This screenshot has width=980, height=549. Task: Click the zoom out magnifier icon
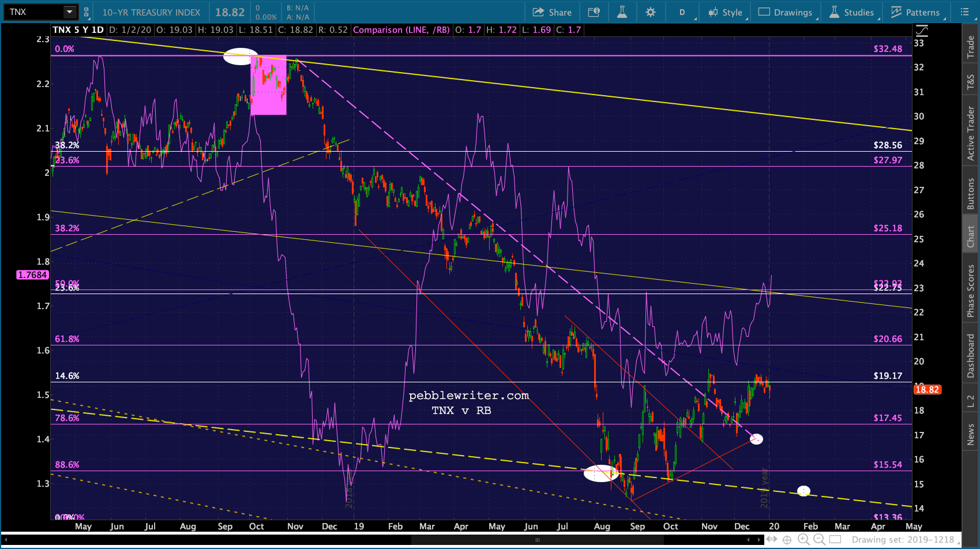819,540
